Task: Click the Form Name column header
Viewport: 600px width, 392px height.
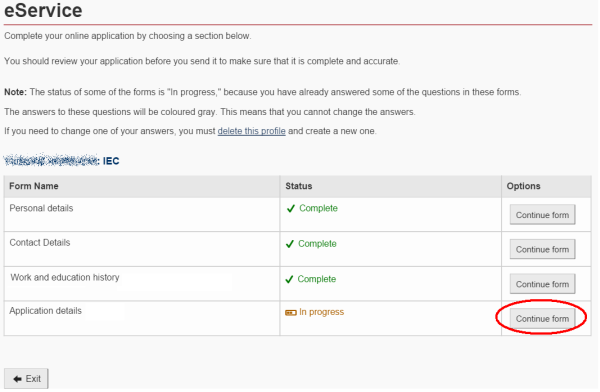Action: click(34, 186)
